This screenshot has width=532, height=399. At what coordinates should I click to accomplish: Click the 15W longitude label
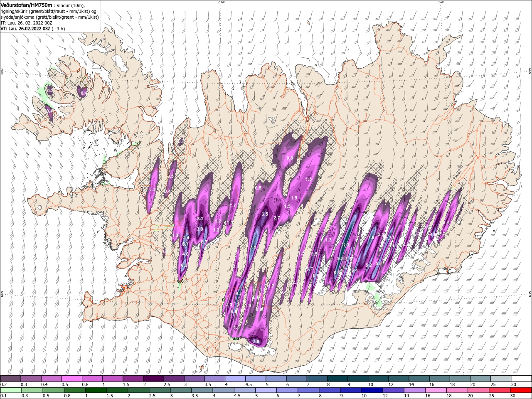(440, 2)
